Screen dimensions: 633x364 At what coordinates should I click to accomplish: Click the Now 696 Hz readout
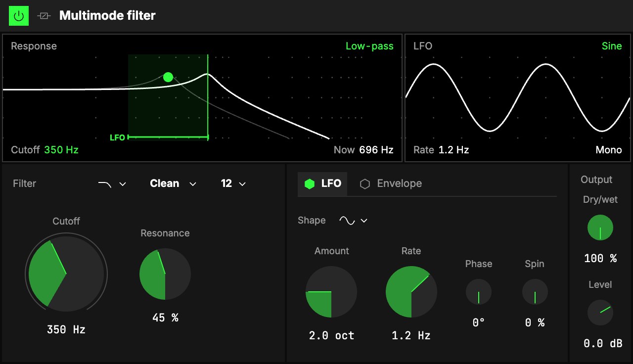pos(363,150)
